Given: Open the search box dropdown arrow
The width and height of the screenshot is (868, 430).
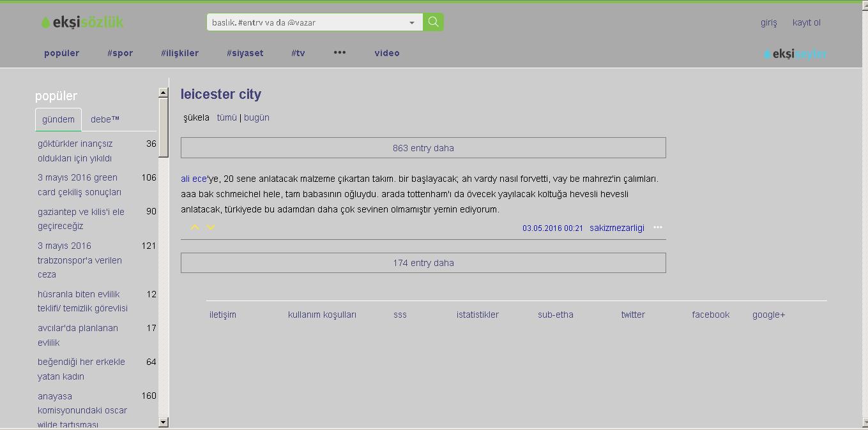Looking at the screenshot, I should pyautogui.click(x=412, y=22).
